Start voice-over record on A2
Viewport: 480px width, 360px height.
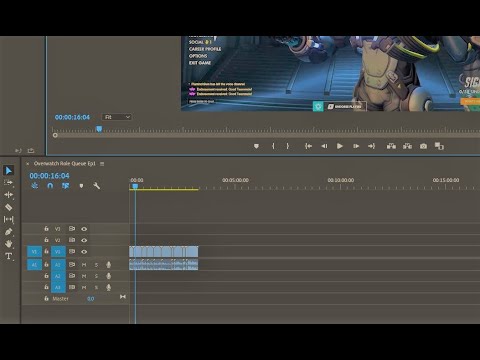click(108, 276)
